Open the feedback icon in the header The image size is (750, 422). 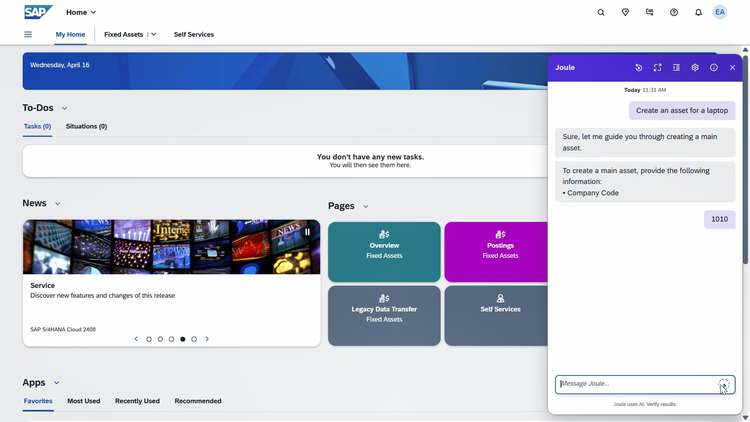click(650, 12)
